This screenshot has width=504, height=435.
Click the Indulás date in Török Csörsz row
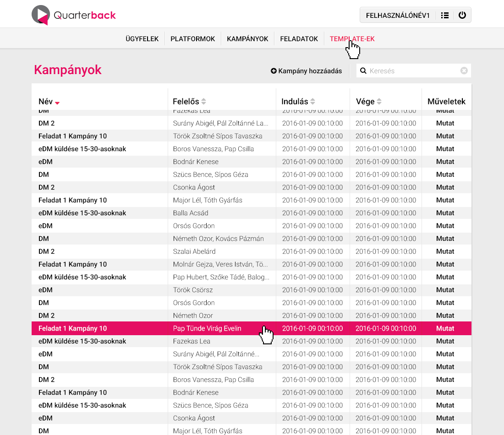(312, 290)
